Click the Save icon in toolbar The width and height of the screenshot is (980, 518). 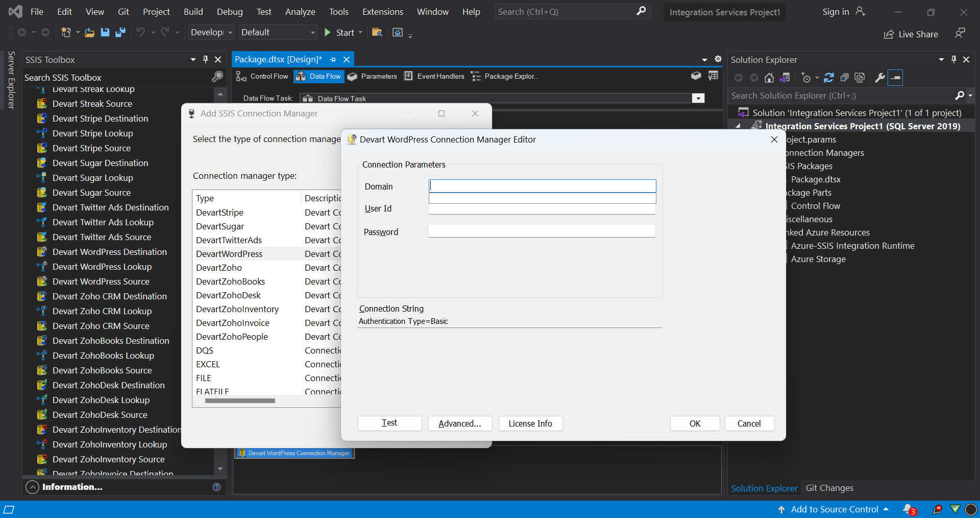click(x=105, y=32)
